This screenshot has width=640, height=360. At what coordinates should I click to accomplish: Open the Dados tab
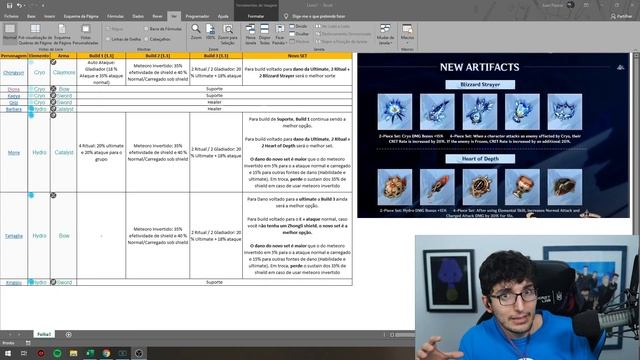[x=138, y=16]
